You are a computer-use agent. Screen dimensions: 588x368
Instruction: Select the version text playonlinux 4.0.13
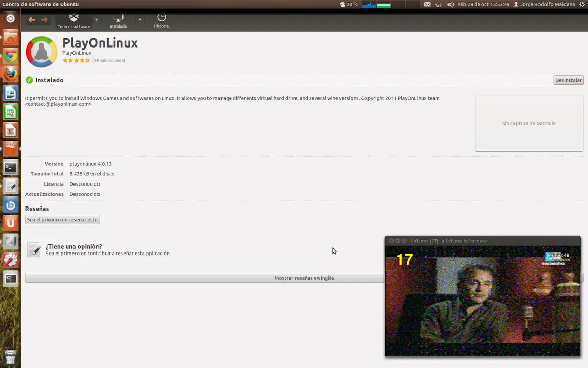[90, 164]
